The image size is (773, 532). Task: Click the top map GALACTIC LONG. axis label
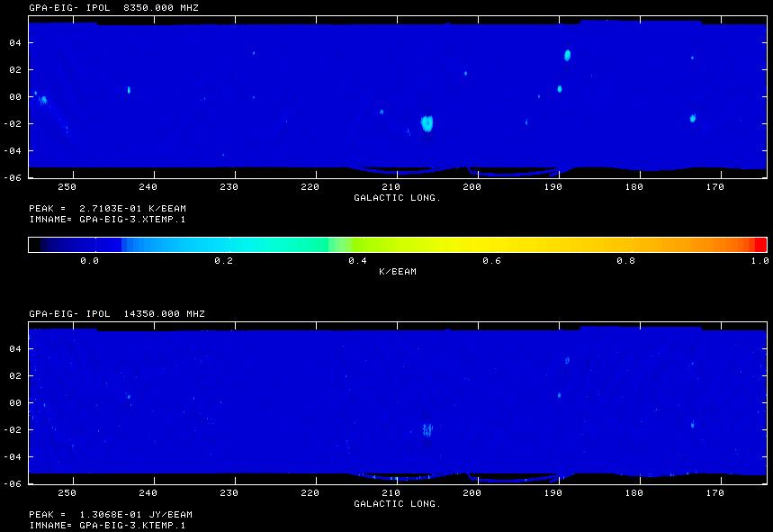pos(398,198)
